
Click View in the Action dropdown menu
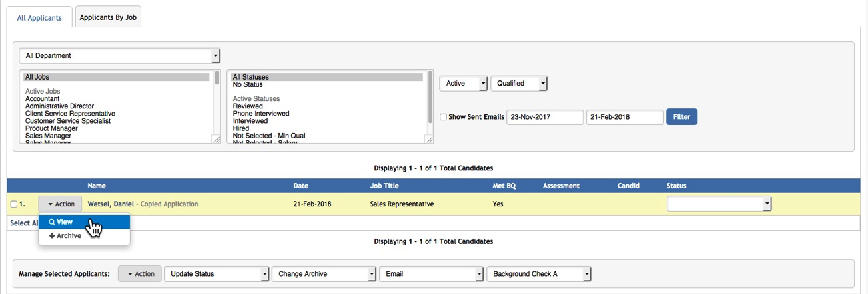click(x=65, y=222)
